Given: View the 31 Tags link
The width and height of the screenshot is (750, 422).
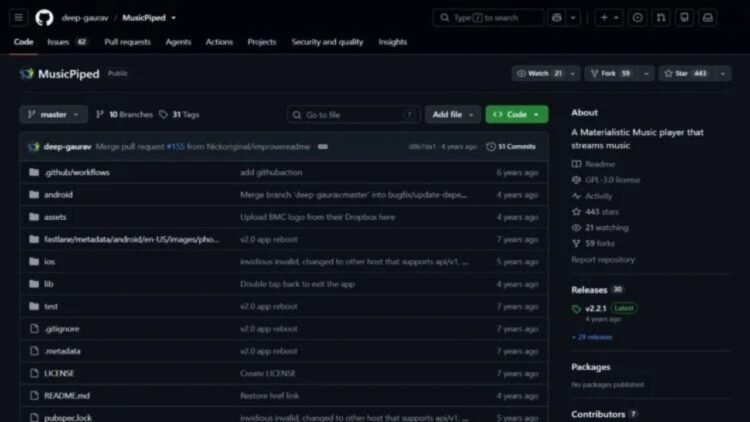Looking at the screenshot, I should tap(179, 114).
